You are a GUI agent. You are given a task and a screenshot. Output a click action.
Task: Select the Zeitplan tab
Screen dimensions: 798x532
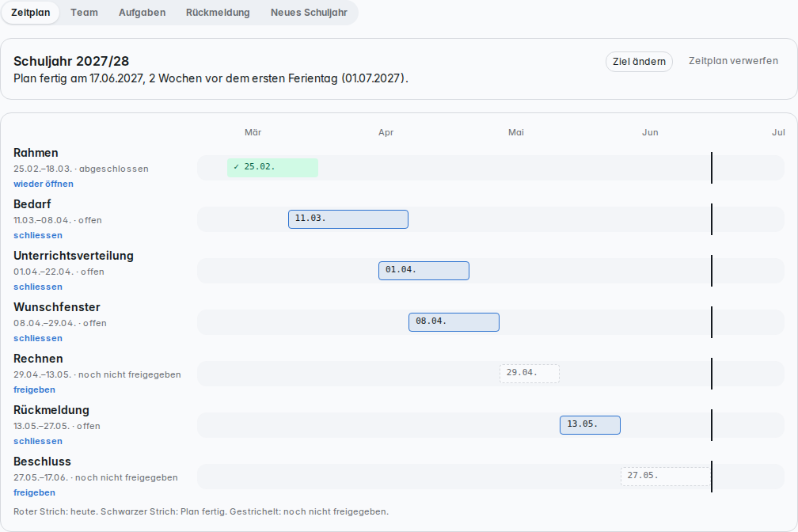point(31,13)
